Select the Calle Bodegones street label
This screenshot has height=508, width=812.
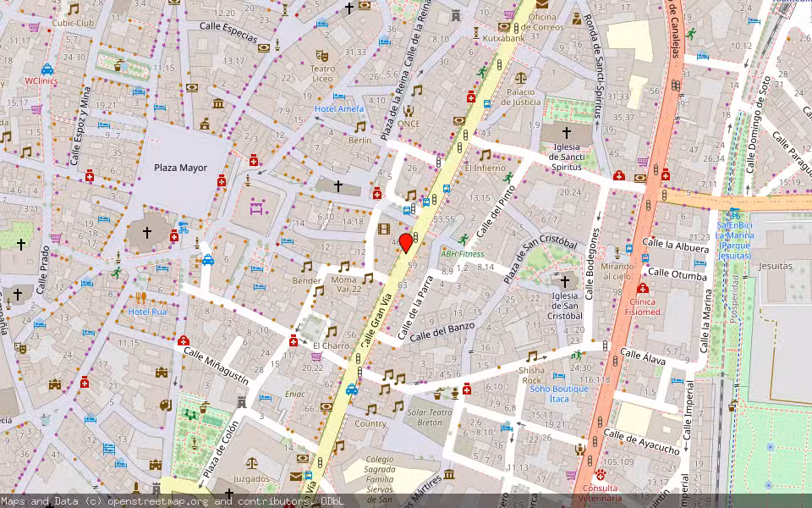(x=591, y=264)
